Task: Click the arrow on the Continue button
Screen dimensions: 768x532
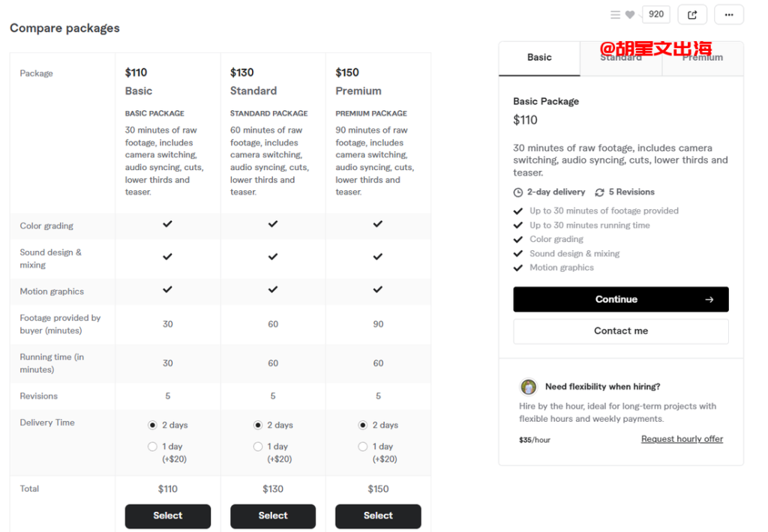Action: [x=709, y=300]
